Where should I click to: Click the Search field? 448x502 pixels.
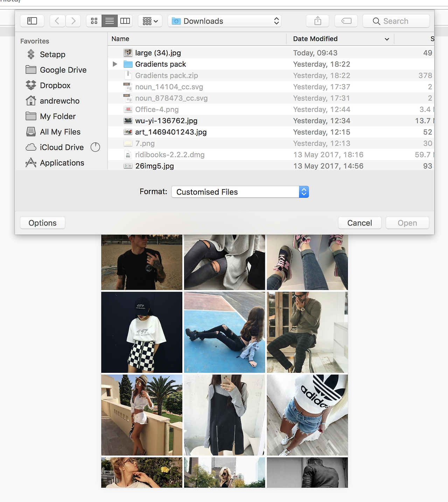coord(396,21)
